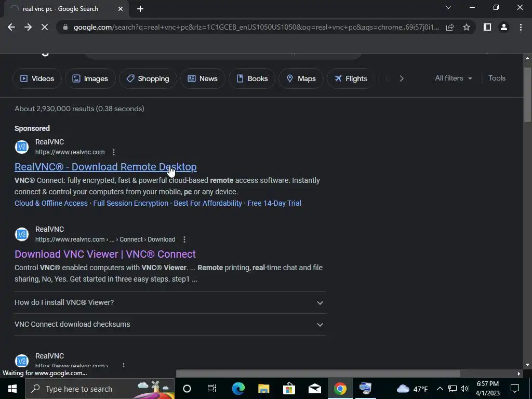Open Download VNC Viewer result
This screenshot has height=399, width=532.
pyautogui.click(x=105, y=254)
